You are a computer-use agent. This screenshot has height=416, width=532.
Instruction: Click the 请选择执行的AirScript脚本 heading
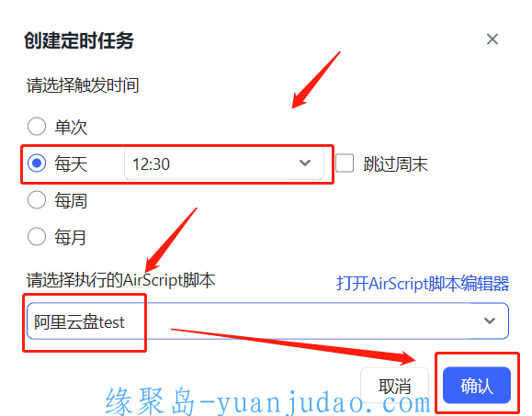[x=120, y=281]
